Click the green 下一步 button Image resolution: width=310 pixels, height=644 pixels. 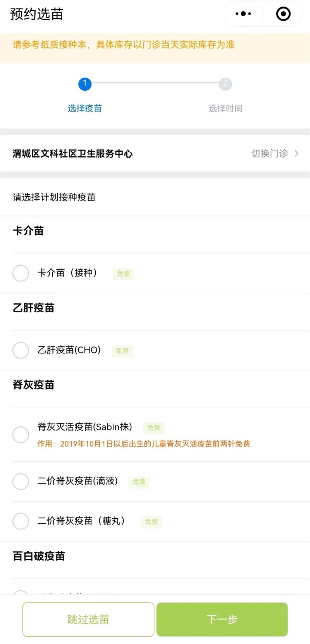tap(222, 620)
